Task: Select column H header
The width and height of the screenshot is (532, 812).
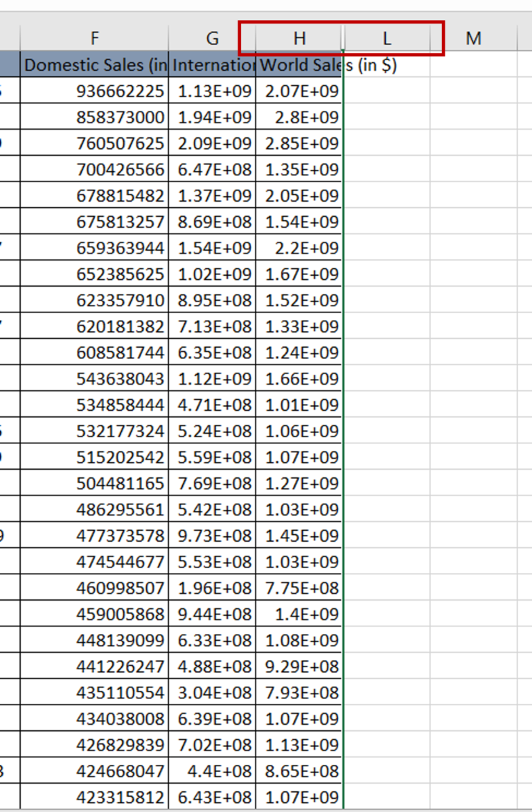Action: pyautogui.click(x=299, y=38)
